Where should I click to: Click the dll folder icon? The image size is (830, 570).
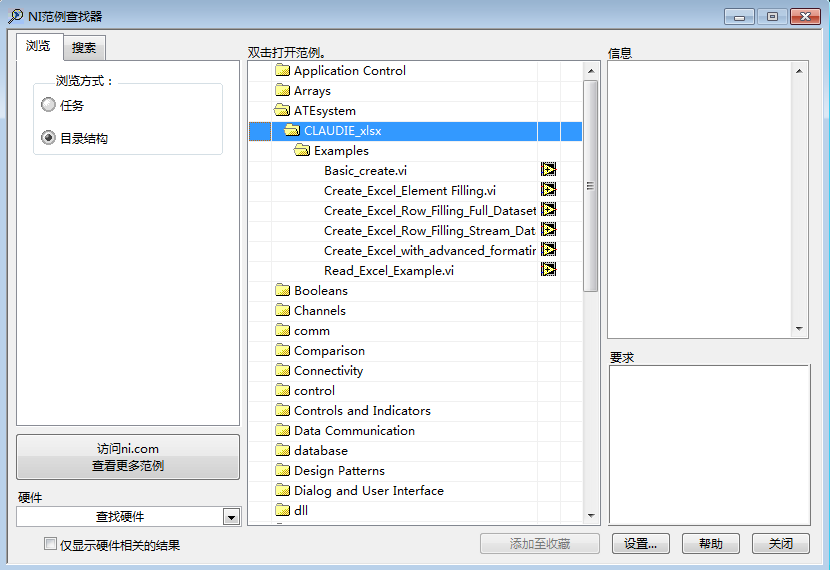[283, 510]
